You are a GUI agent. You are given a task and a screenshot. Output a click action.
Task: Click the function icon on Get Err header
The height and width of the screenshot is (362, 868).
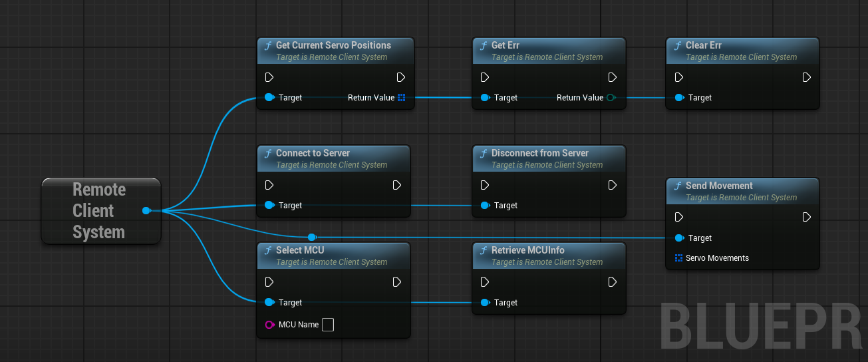tap(484, 46)
